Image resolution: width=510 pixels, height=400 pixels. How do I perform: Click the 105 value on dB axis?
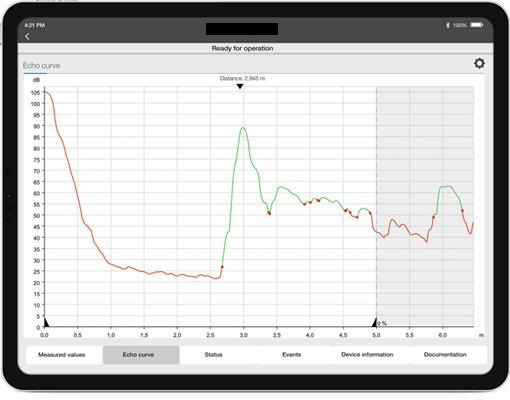pyautogui.click(x=35, y=93)
